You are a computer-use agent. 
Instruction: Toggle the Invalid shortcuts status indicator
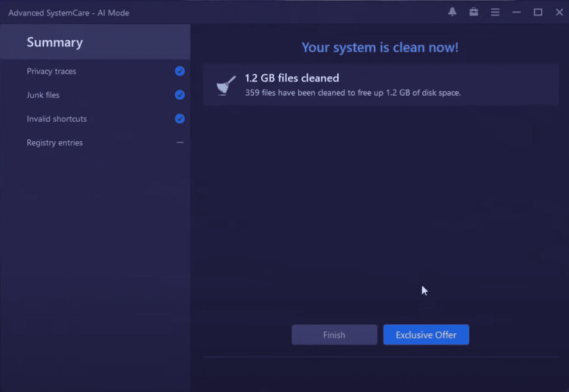click(179, 118)
